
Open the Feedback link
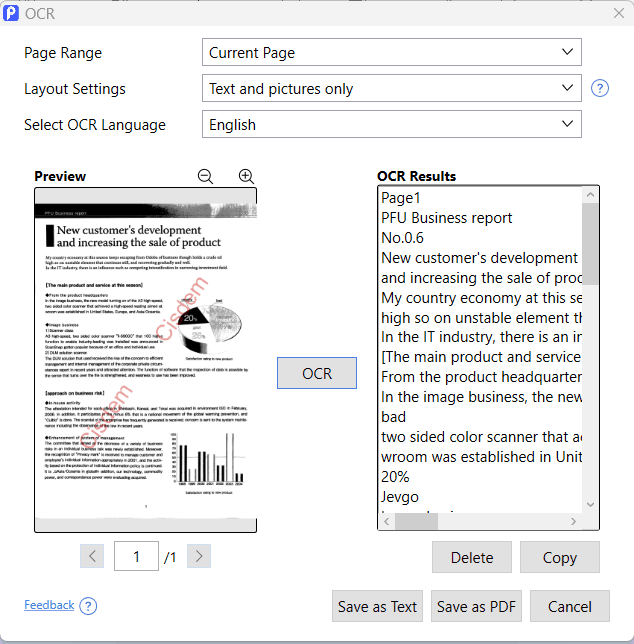pos(49,605)
